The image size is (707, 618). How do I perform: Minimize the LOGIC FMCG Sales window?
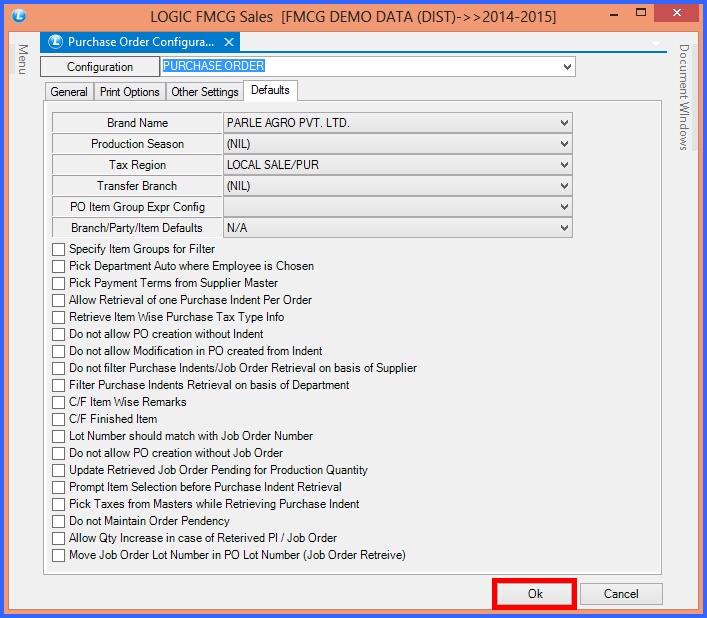point(614,14)
